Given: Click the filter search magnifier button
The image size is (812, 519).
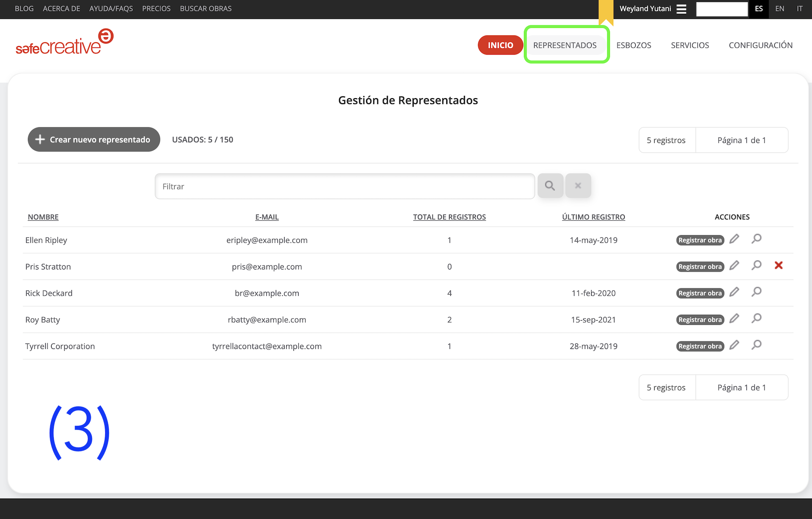Looking at the screenshot, I should click(x=550, y=186).
